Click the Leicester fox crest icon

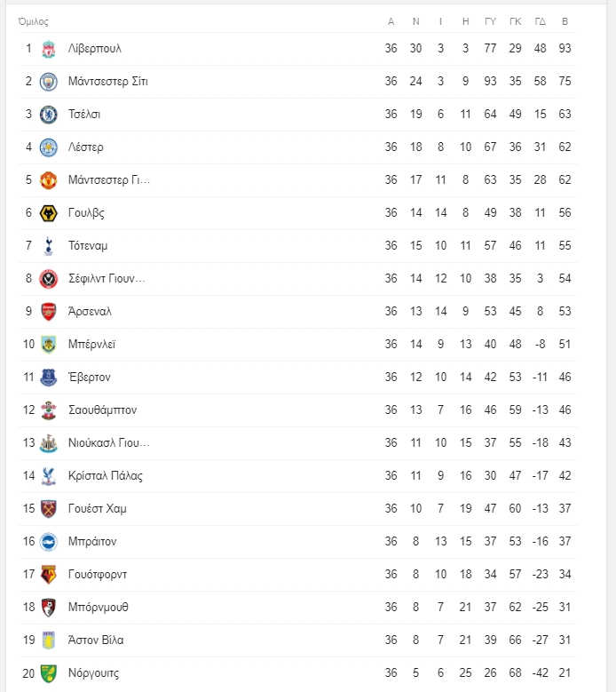coord(49,147)
